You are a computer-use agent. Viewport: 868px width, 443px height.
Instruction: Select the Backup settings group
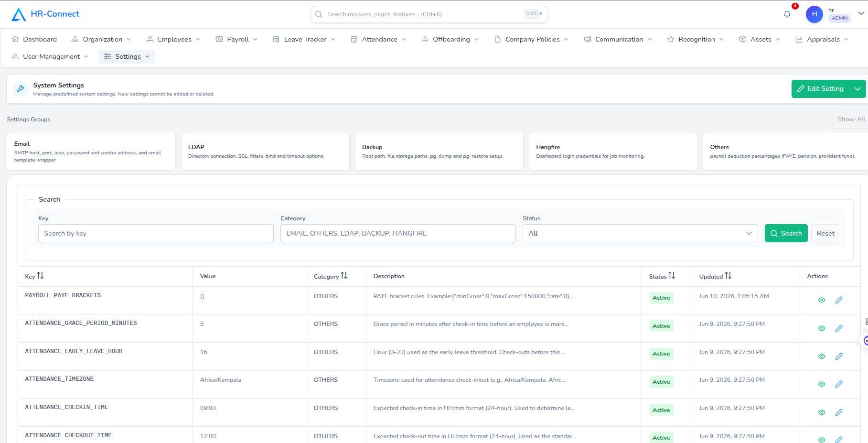(x=439, y=151)
